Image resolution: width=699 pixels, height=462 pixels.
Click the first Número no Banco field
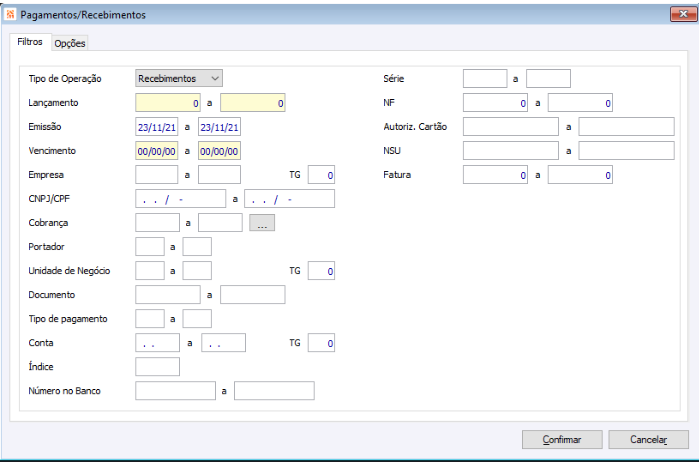(175, 391)
